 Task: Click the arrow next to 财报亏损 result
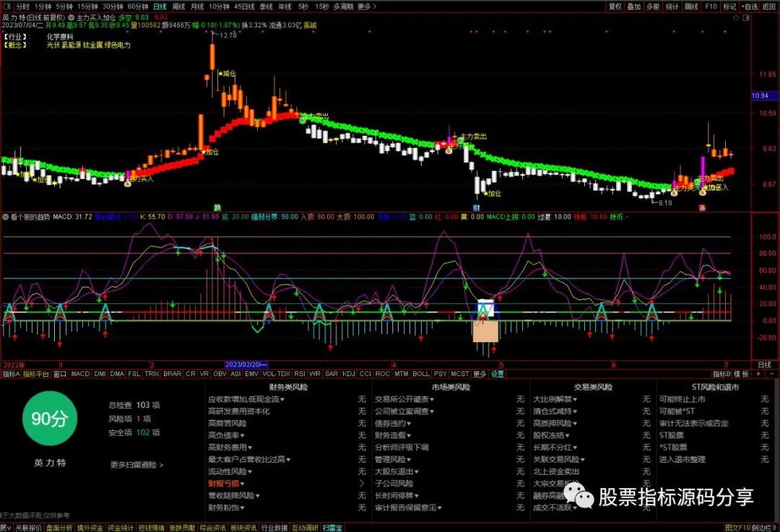tap(362, 483)
